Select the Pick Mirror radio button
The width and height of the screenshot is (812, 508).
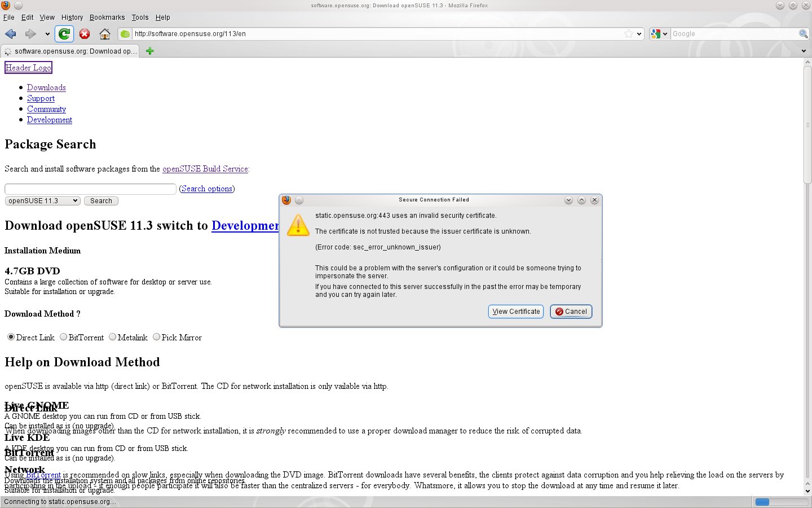pyautogui.click(x=156, y=337)
